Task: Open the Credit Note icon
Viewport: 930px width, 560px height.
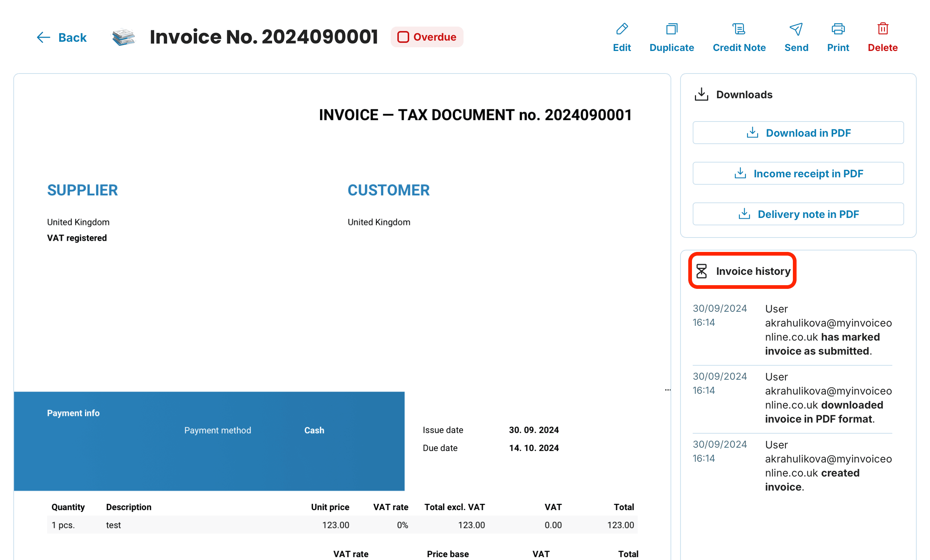Action: coord(739,29)
